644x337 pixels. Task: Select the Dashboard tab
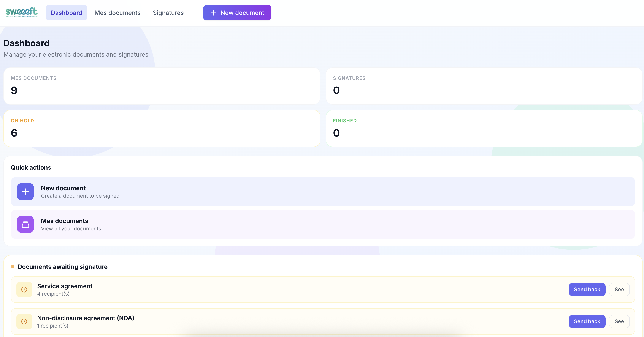pos(66,13)
